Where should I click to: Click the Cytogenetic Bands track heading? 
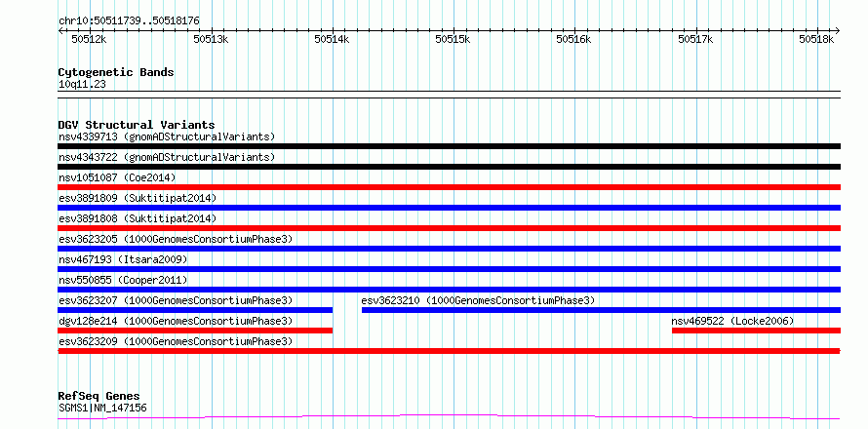(116, 72)
